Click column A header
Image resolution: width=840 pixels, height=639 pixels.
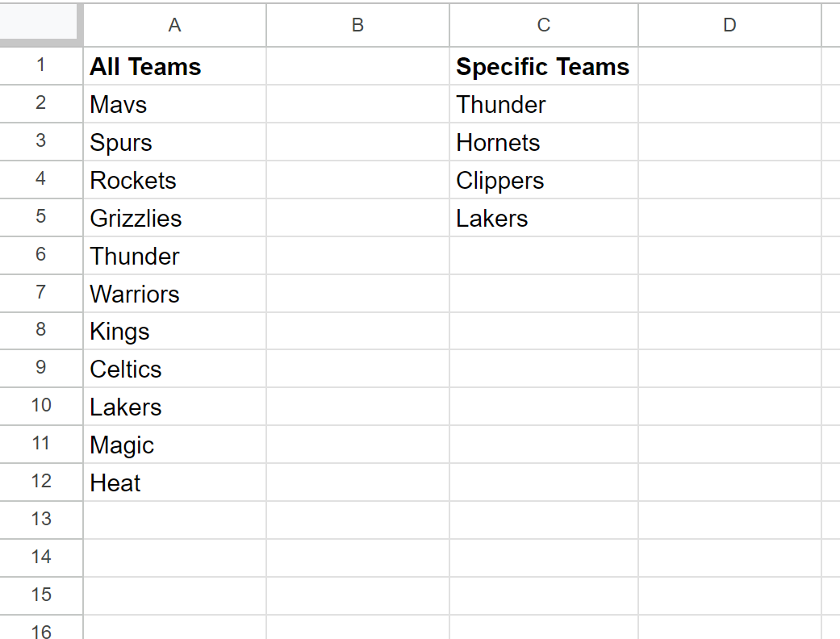click(174, 25)
